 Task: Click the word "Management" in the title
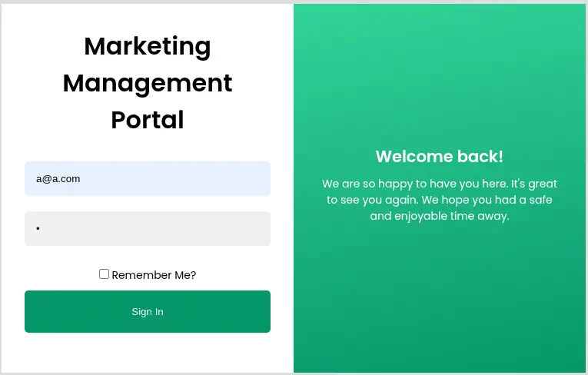pyautogui.click(x=147, y=83)
